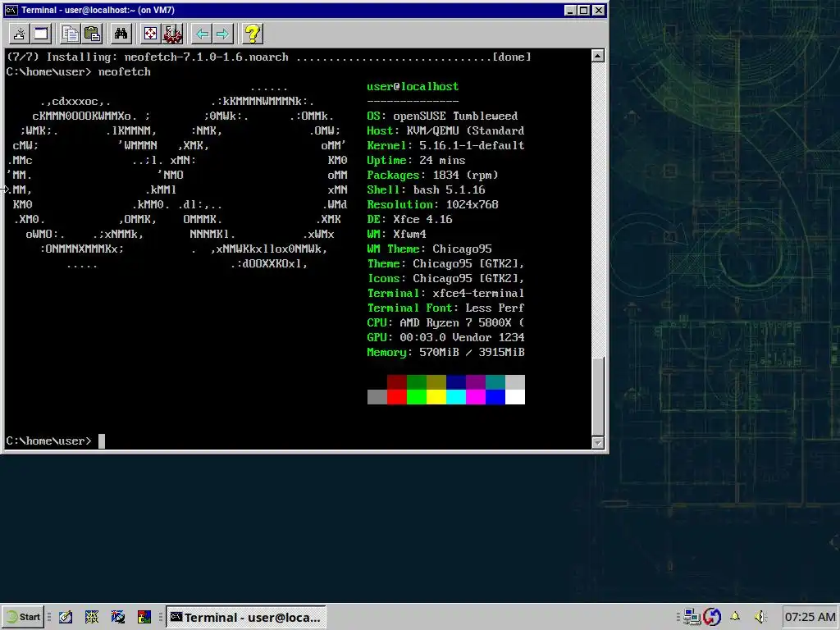The width and height of the screenshot is (840, 630).
Task: Click the red-blue update arrows tray icon
Action: coord(712,617)
